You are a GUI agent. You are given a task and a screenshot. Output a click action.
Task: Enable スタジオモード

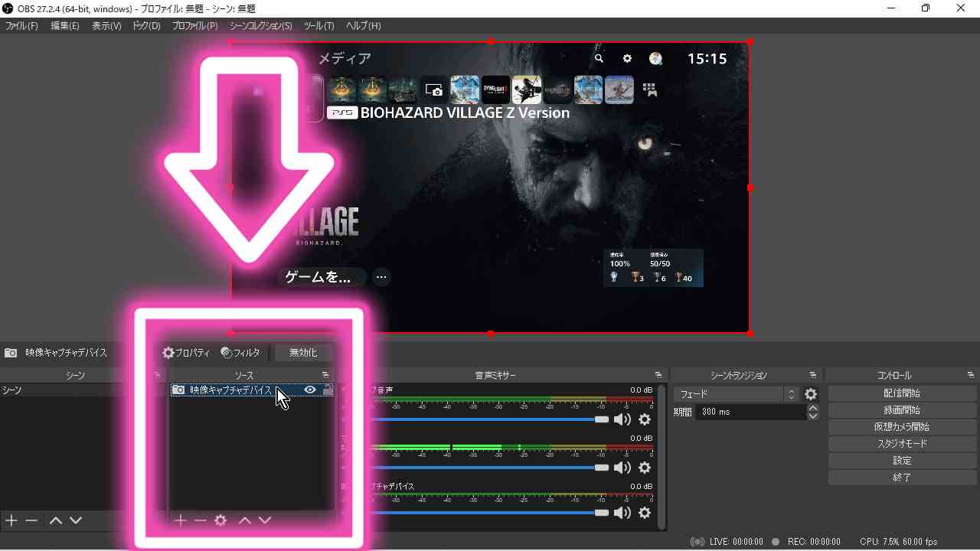tap(902, 444)
